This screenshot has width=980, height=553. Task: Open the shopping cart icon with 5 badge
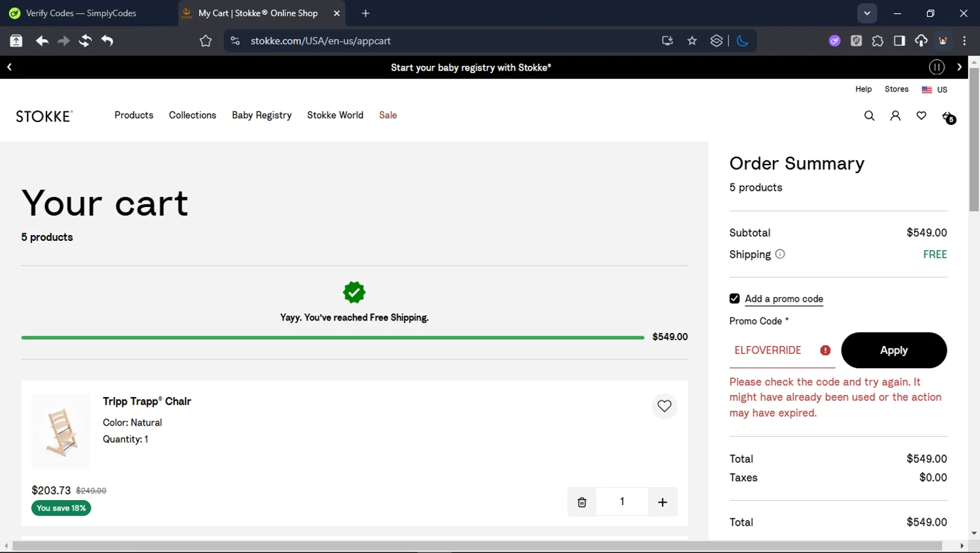click(949, 117)
